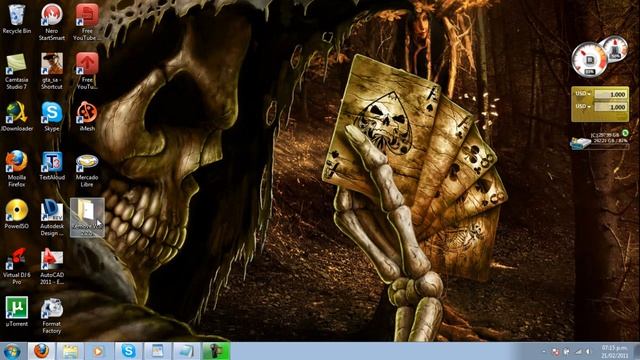Select the iMesh desktop icon
640x360 pixels.
click(87, 116)
